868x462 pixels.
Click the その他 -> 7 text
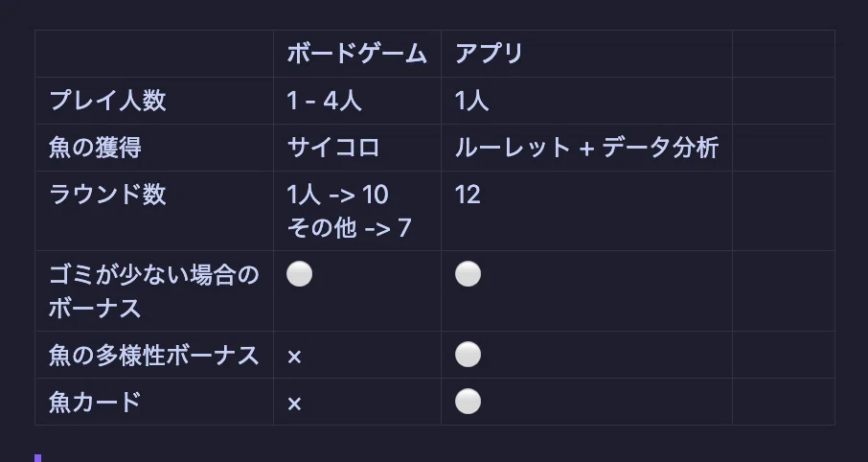(x=349, y=228)
